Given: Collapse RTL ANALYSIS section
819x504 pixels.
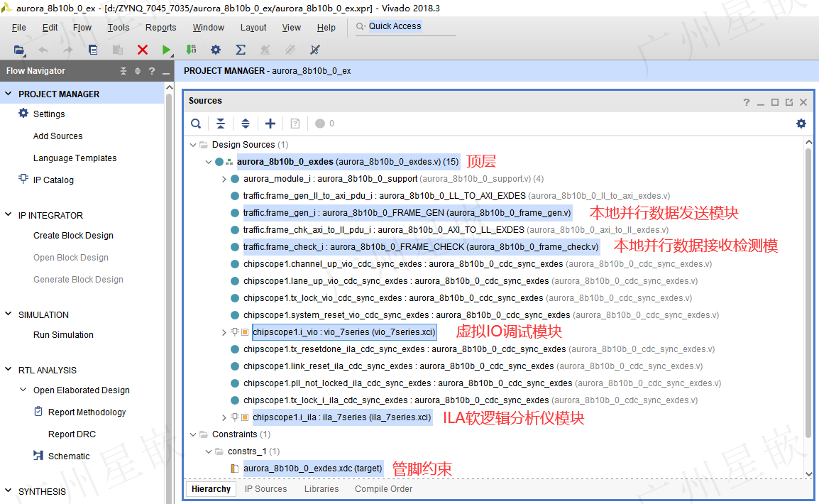Looking at the screenshot, I should [9, 369].
